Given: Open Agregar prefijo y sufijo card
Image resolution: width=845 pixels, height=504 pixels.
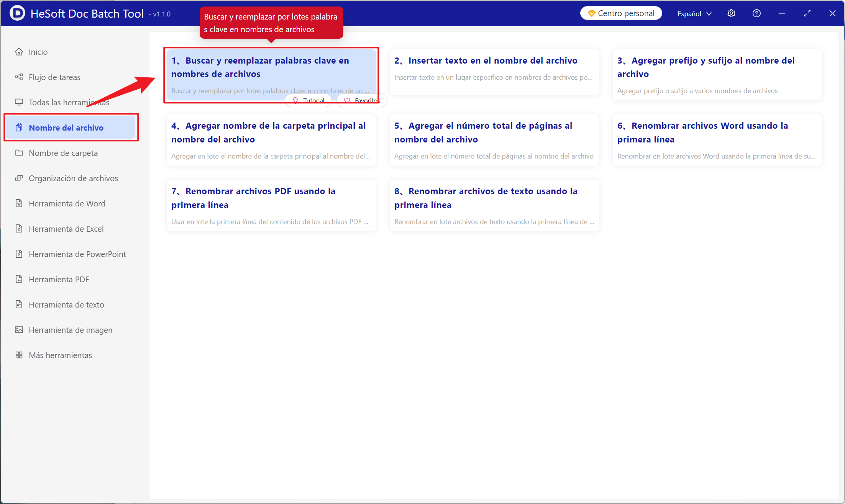Looking at the screenshot, I should tap(717, 75).
